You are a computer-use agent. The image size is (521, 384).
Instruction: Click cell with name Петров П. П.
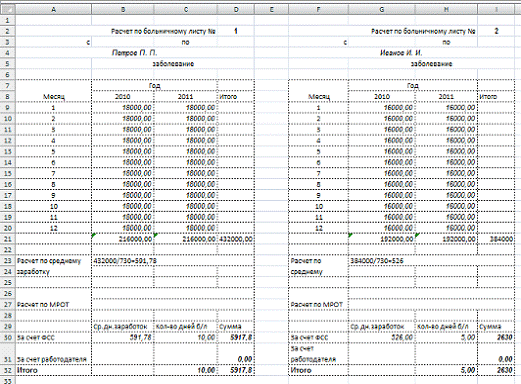135,53
